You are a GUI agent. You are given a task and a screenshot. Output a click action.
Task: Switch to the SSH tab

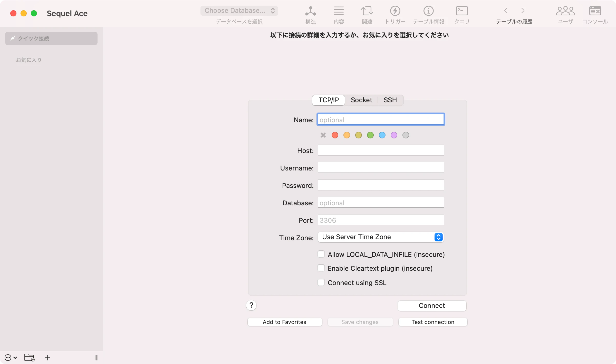[x=390, y=100]
